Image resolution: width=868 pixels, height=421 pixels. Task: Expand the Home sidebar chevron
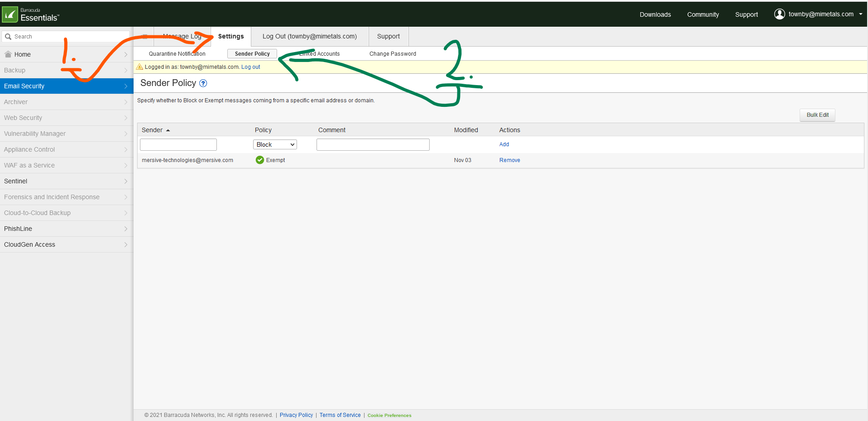pyautogui.click(x=126, y=54)
